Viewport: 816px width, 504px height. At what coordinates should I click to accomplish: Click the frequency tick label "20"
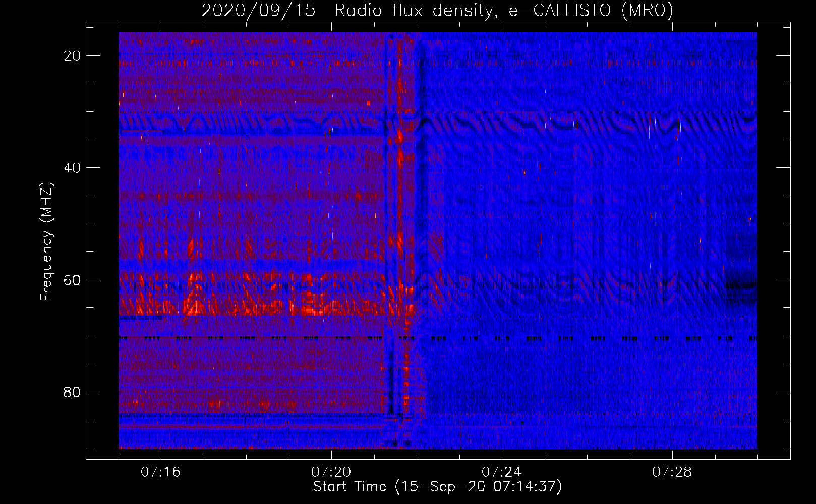pos(72,56)
